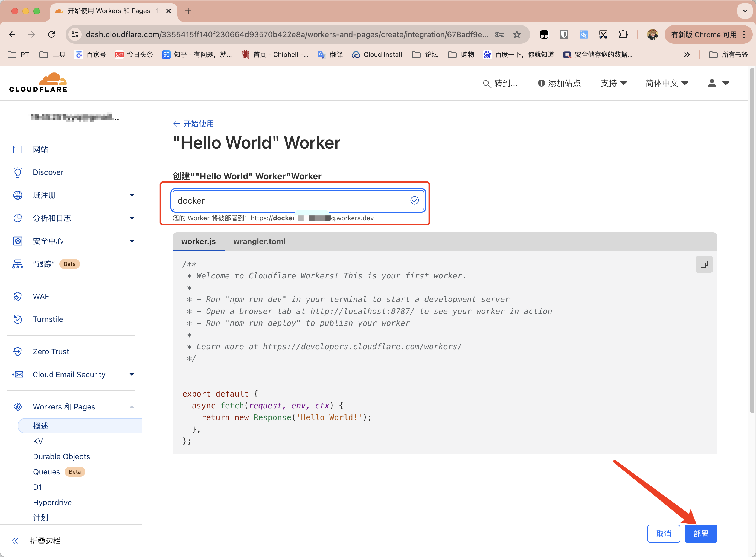Select 概述 in the sidebar
The image size is (756, 557).
80,426
